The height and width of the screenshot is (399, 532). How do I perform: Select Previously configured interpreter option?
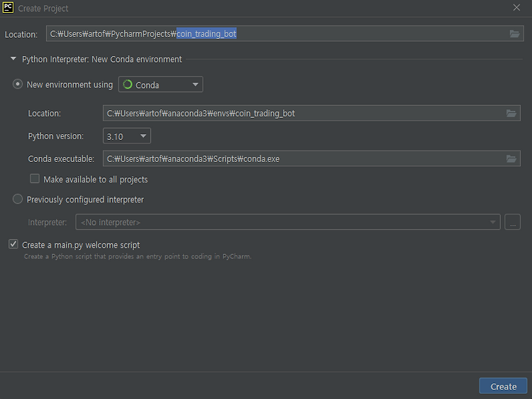(x=18, y=199)
